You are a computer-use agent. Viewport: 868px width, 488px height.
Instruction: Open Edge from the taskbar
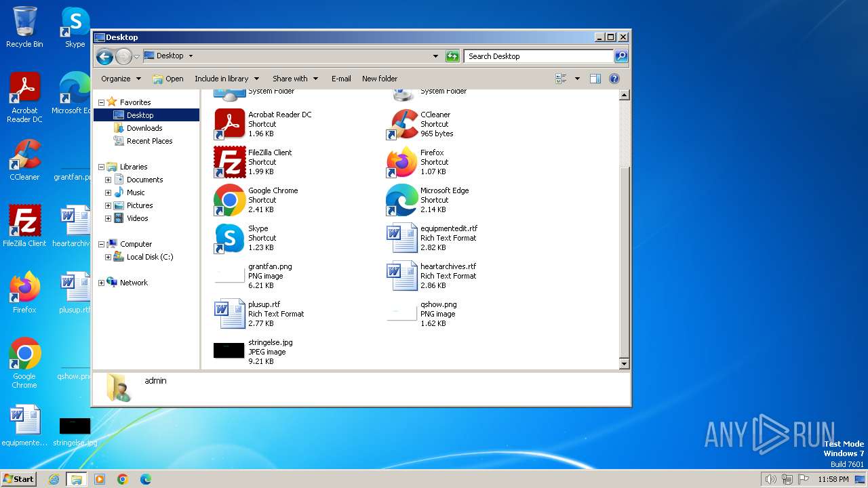[146, 479]
